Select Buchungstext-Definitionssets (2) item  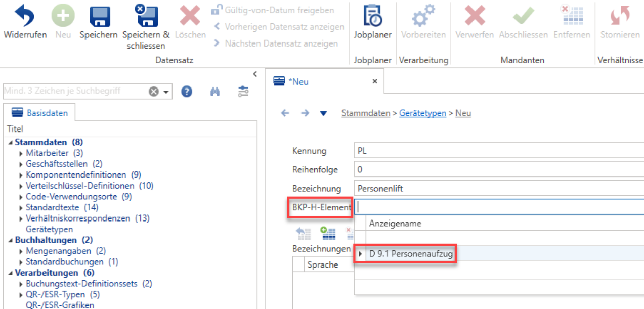89,284
